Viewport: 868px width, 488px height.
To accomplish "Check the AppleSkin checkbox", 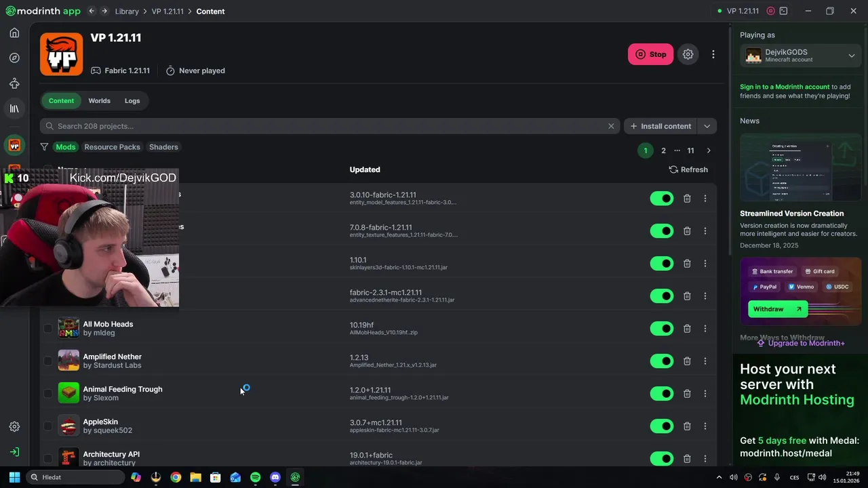I will coord(47,426).
